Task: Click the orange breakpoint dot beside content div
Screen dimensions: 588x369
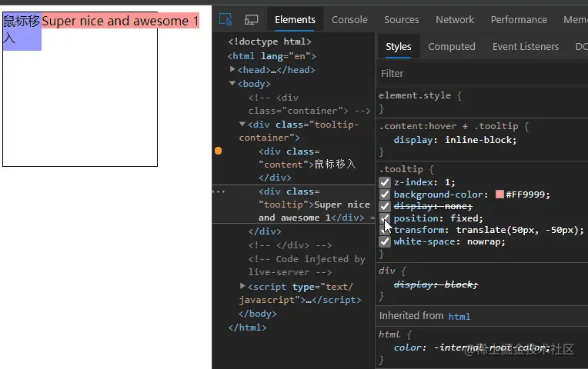Action: 218,151
